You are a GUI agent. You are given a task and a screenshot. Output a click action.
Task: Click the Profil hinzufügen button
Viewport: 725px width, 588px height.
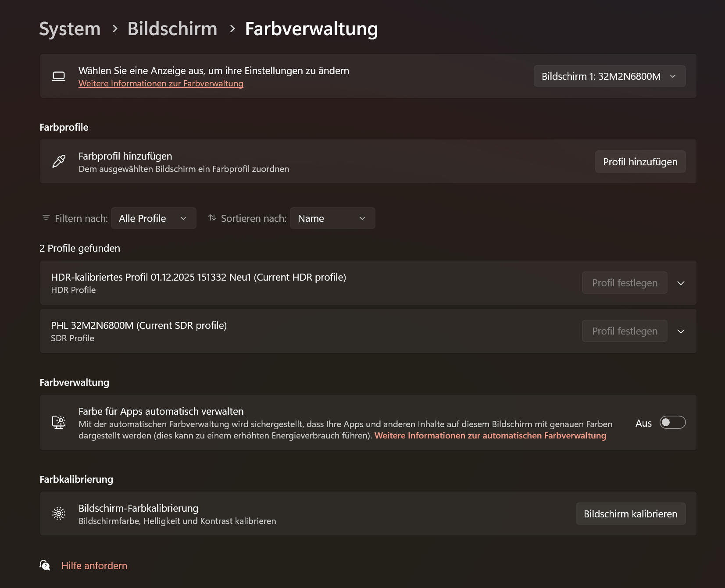(x=640, y=161)
